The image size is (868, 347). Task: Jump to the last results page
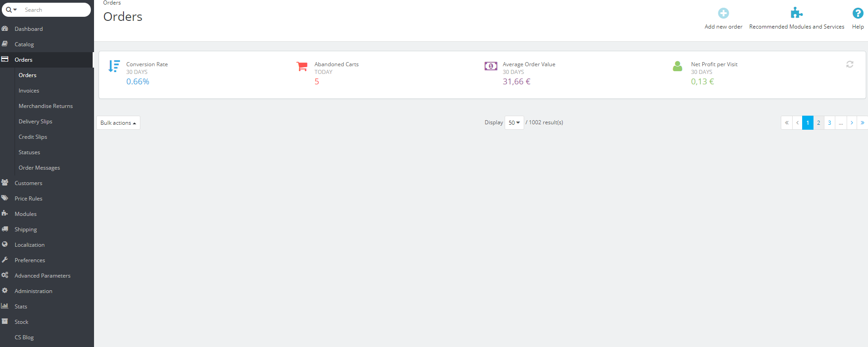[863, 122]
